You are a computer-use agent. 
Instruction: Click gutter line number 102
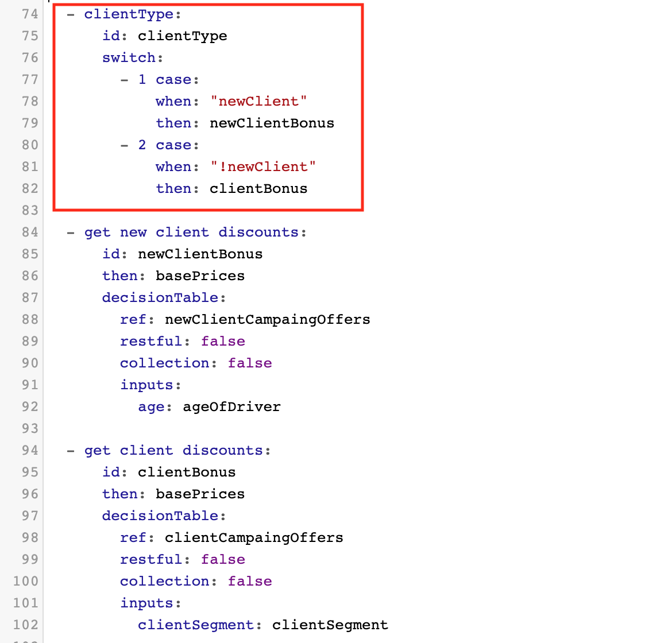(26, 625)
